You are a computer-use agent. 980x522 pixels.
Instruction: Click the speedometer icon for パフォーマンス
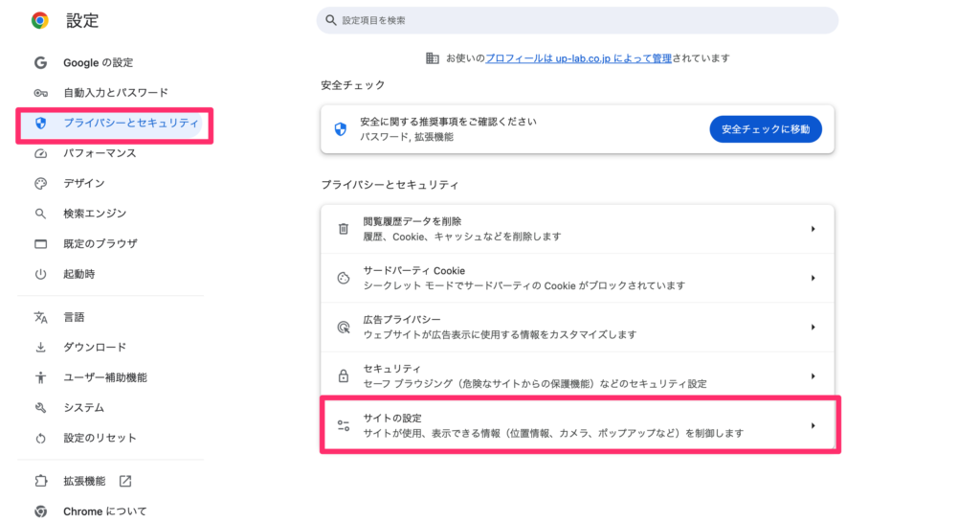tap(40, 153)
